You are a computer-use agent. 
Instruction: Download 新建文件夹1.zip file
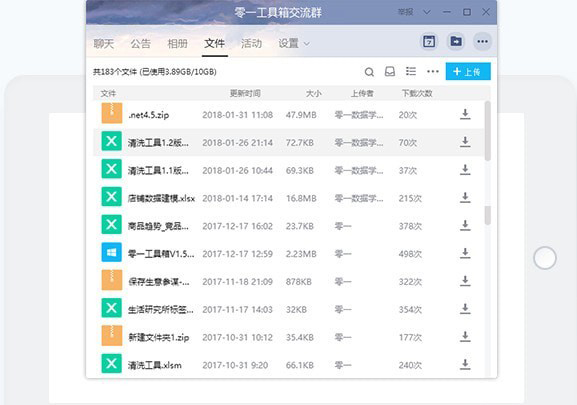tap(465, 337)
